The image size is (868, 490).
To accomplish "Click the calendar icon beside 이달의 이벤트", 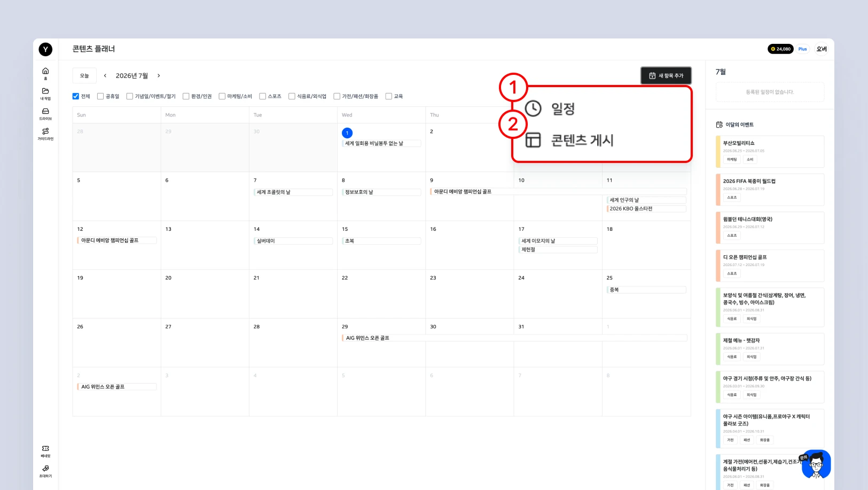I will (x=719, y=125).
